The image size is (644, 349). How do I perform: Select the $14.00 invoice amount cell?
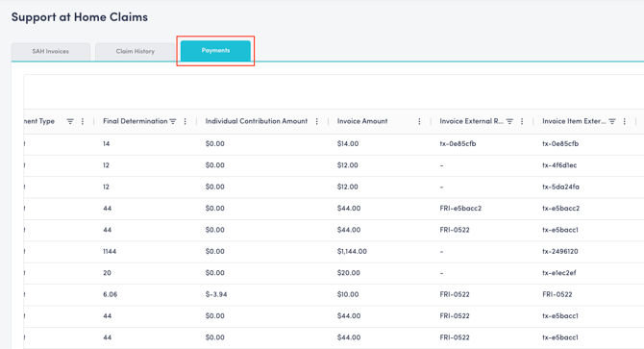(x=348, y=143)
